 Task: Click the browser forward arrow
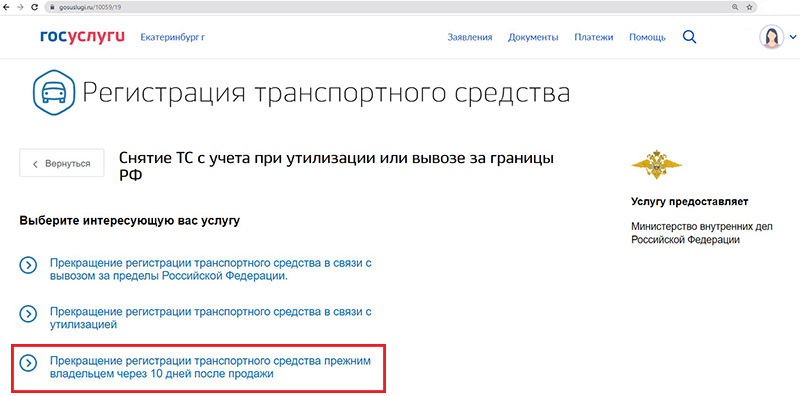[x=20, y=7]
